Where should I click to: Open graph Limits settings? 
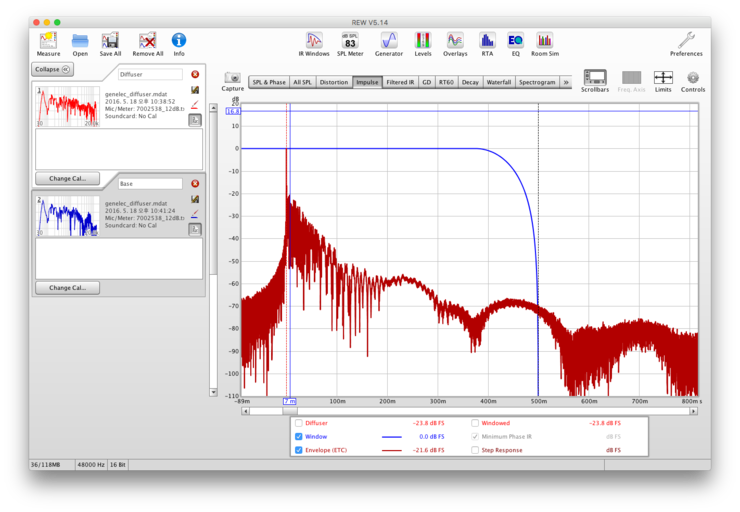pos(663,79)
